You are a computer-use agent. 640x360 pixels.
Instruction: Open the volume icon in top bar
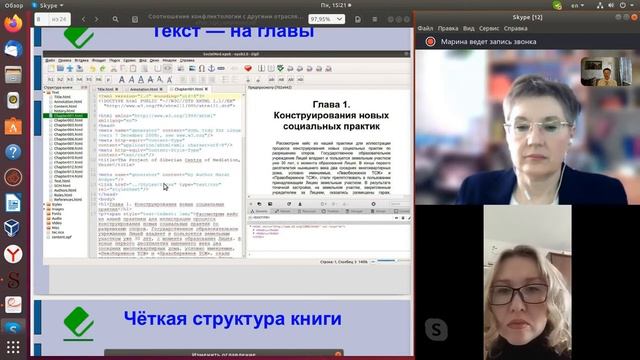[611, 5]
